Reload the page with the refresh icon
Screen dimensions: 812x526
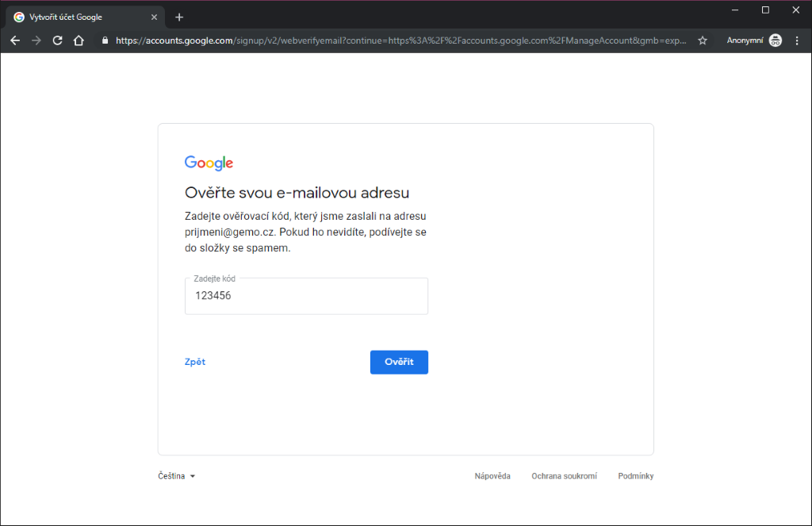tap(57, 40)
